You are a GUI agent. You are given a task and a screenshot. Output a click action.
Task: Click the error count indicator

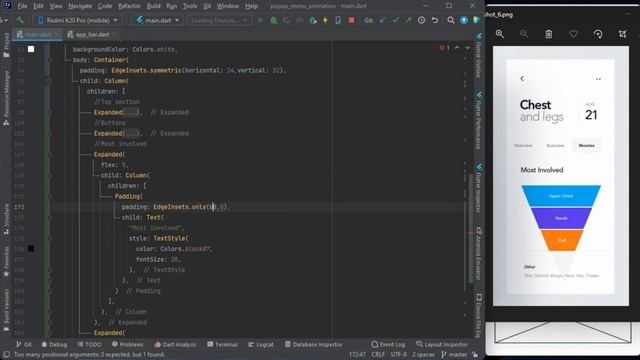tap(444, 48)
